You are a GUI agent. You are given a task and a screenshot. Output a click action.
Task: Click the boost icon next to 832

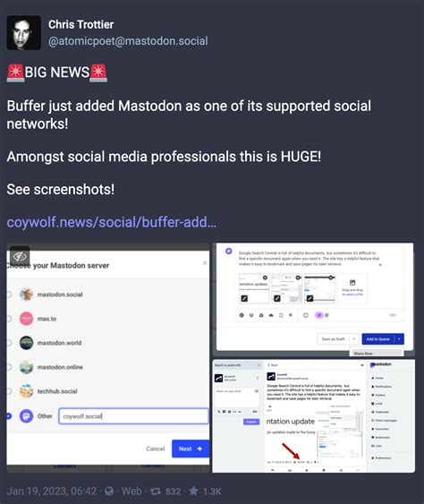pyautogui.click(x=156, y=491)
